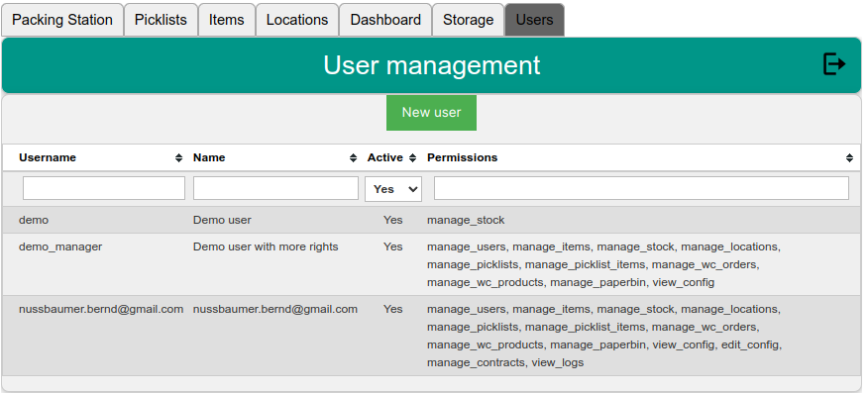Image resolution: width=868 pixels, height=393 pixels.
Task: Focus the Name filter input field
Action: click(275, 188)
